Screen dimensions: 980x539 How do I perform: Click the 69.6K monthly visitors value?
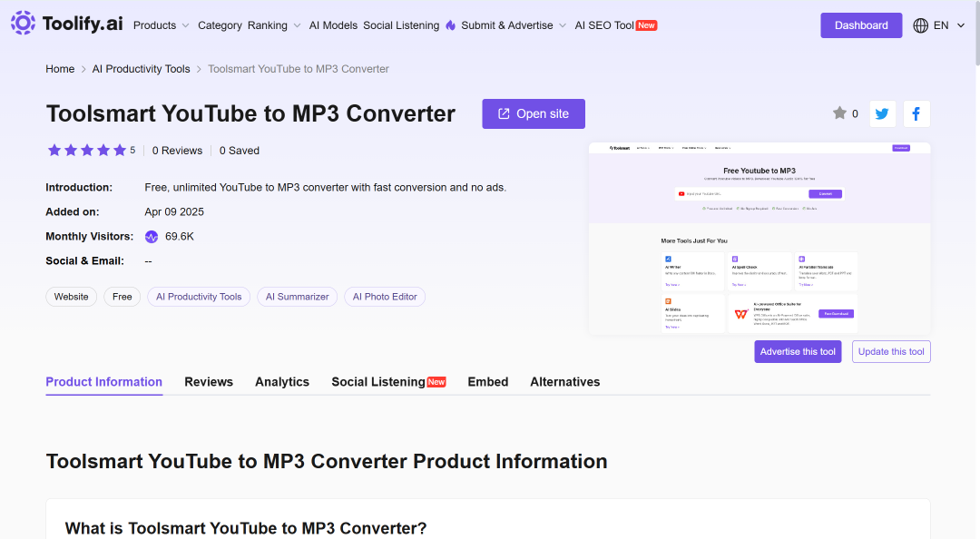click(180, 236)
